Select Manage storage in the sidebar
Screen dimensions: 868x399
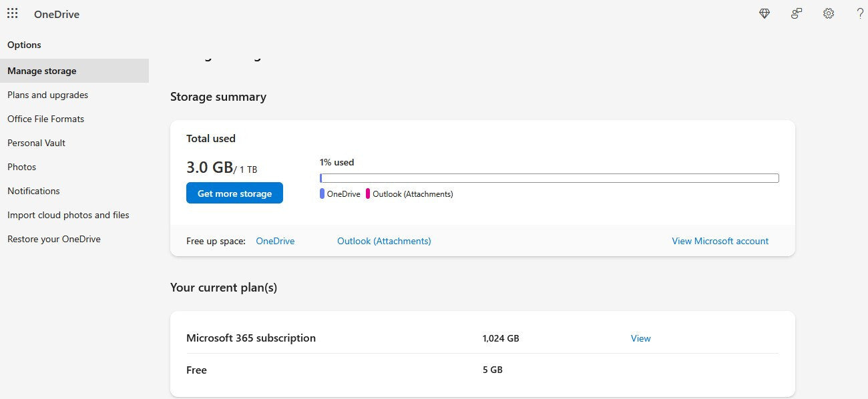click(x=42, y=71)
